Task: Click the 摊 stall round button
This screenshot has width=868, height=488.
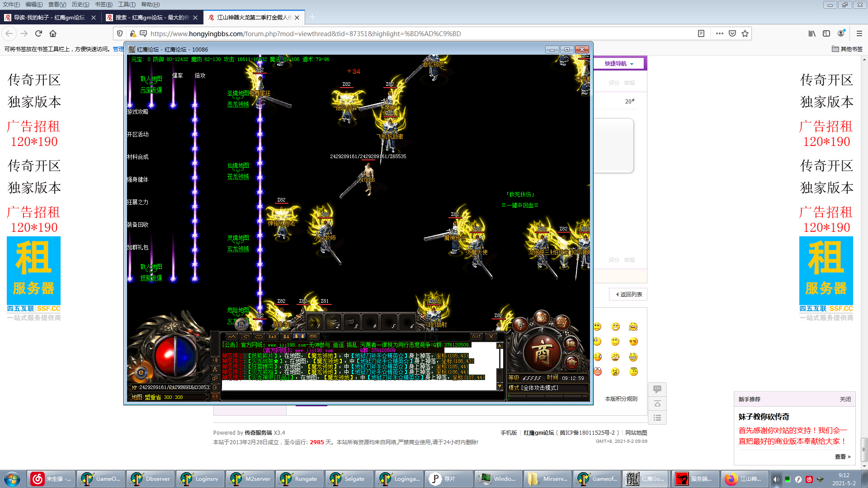Action: [x=571, y=344]
